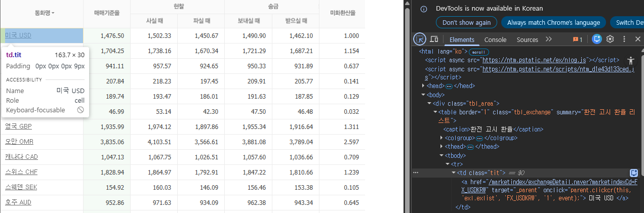The image size is (644, 213).
Task: Open the 영국 GBP currency link
Action: [19, 126]
